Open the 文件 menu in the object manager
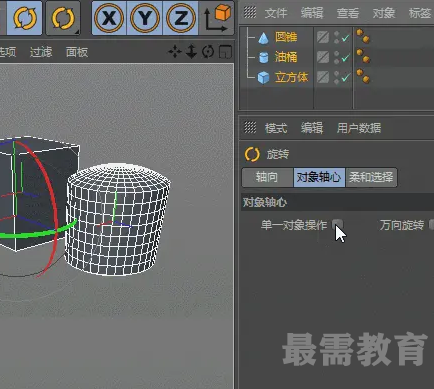The image size is (434, 389). (276, 13)
